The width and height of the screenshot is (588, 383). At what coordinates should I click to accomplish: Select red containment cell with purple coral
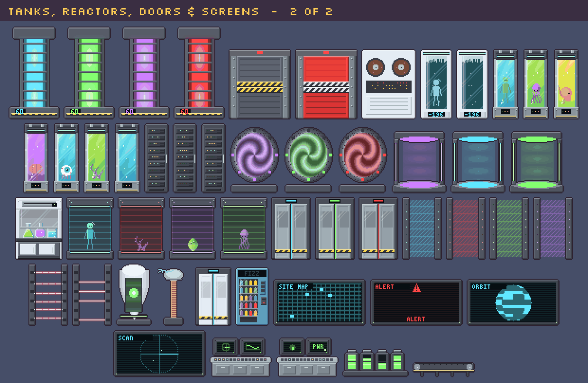pyautogui.click(x=141, y=228)
